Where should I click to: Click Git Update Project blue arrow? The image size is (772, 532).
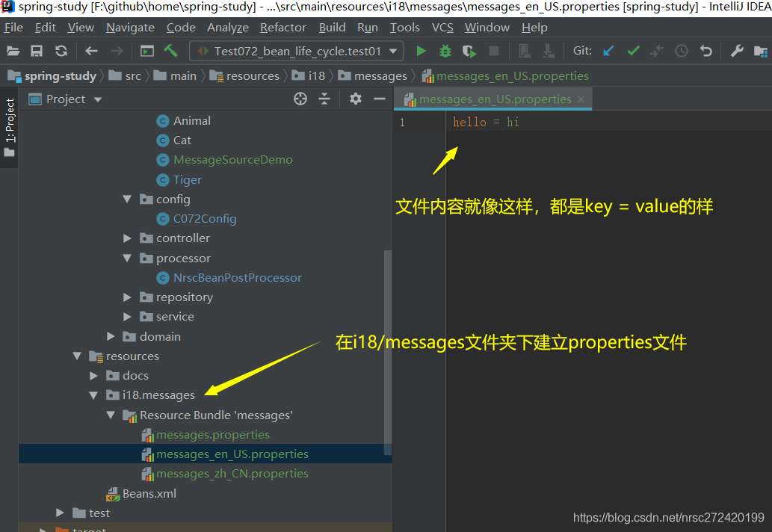pyautogui.click(x=609, y=51)
